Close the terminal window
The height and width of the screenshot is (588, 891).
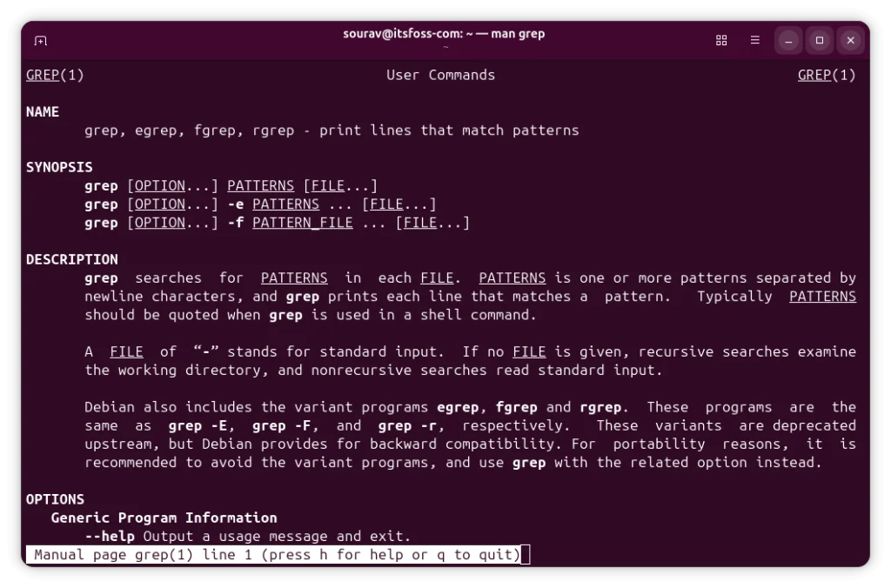850,40
